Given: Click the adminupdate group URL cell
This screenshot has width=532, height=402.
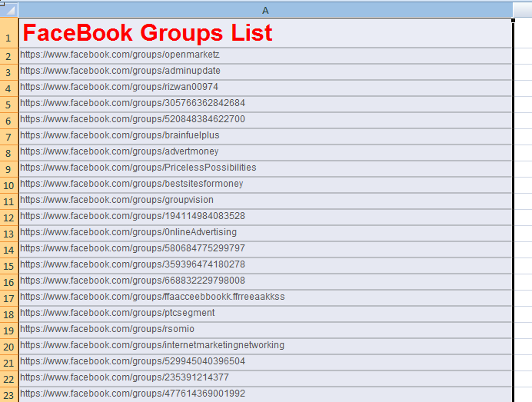Looking at the screenshot, I should [x=265, y=72].
